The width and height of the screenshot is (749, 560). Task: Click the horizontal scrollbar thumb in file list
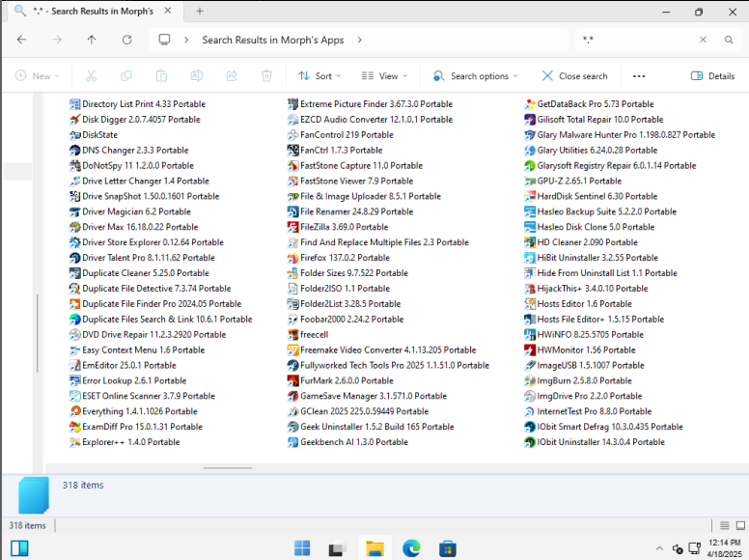pos(228,468)
